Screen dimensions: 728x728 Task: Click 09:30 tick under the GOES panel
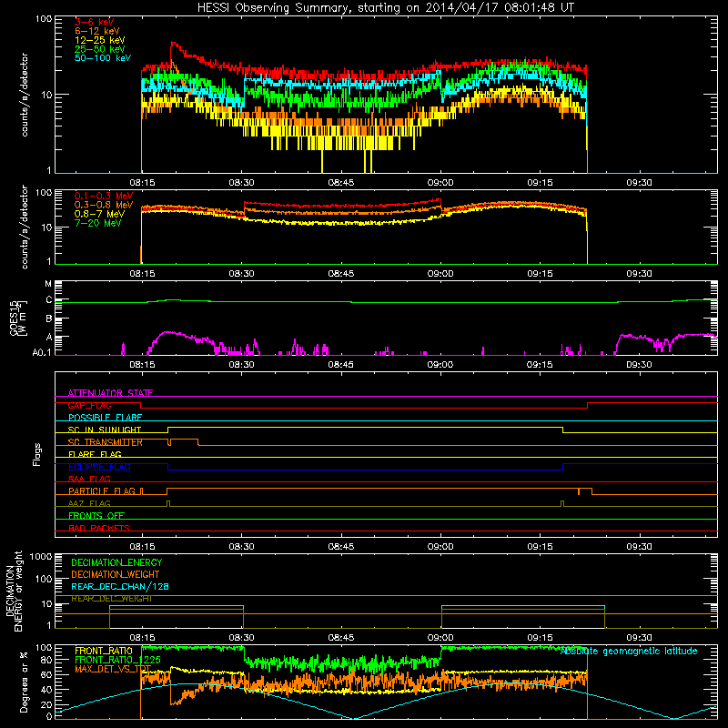(640, 365)
